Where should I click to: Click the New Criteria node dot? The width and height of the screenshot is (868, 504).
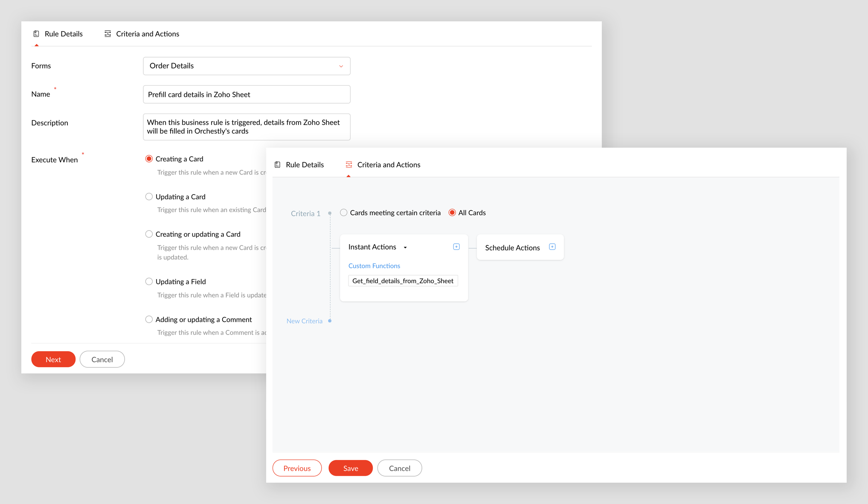pyautogui.click(x=330, y=321)
